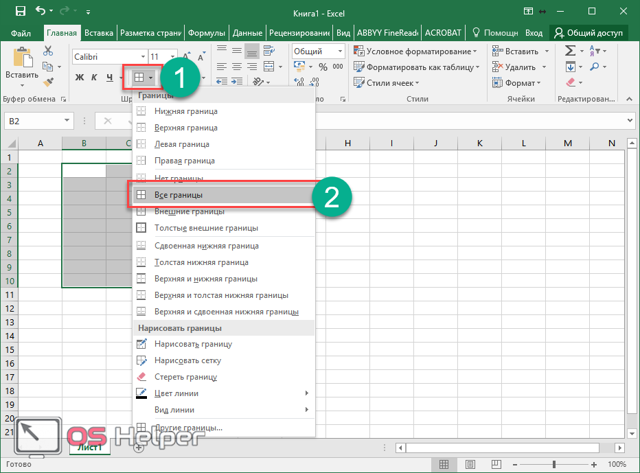The height and width of the screenshot is (473, 640).
Task: Switch to the Вставка ribbon tab
Action: tap(99, 33)
